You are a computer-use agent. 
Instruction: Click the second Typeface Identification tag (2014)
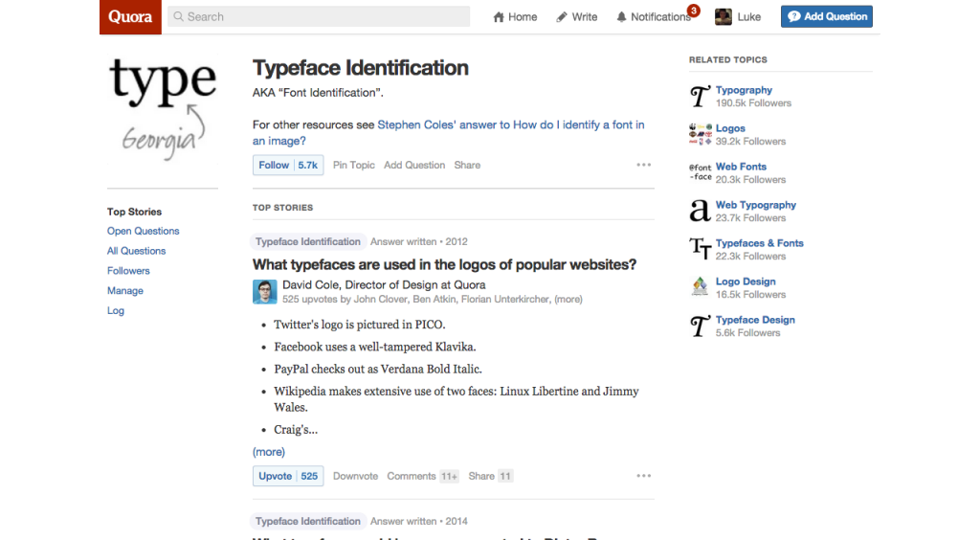coord(307,521)
